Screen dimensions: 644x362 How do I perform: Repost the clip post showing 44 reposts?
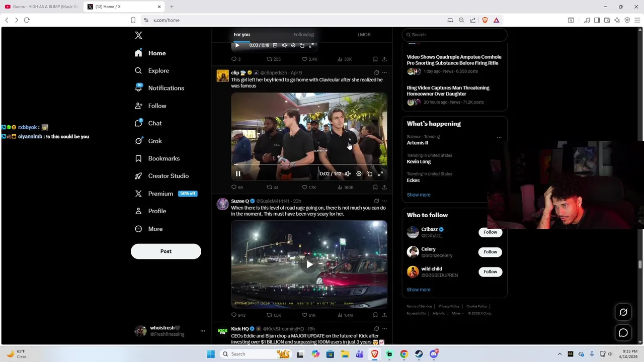point(272,187)
